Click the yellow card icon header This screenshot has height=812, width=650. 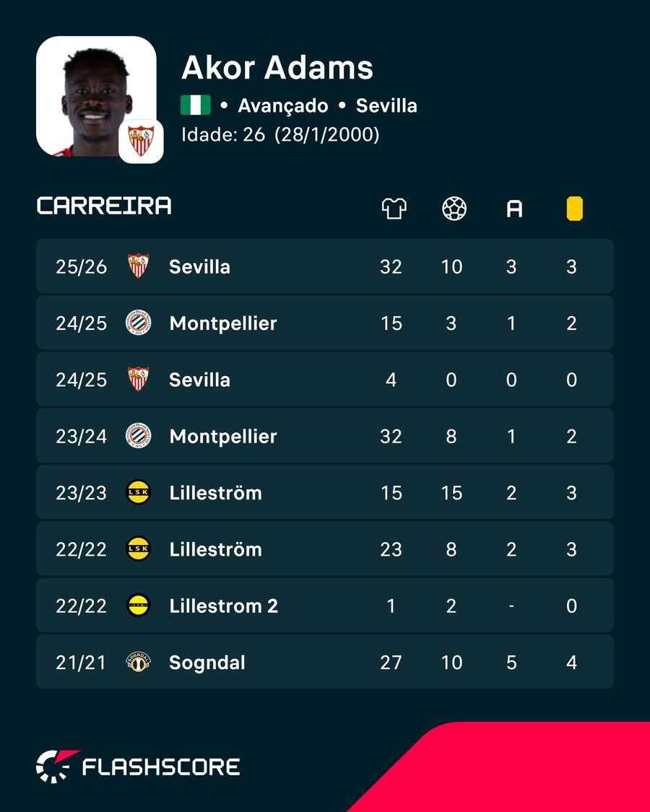pos(574,209)
